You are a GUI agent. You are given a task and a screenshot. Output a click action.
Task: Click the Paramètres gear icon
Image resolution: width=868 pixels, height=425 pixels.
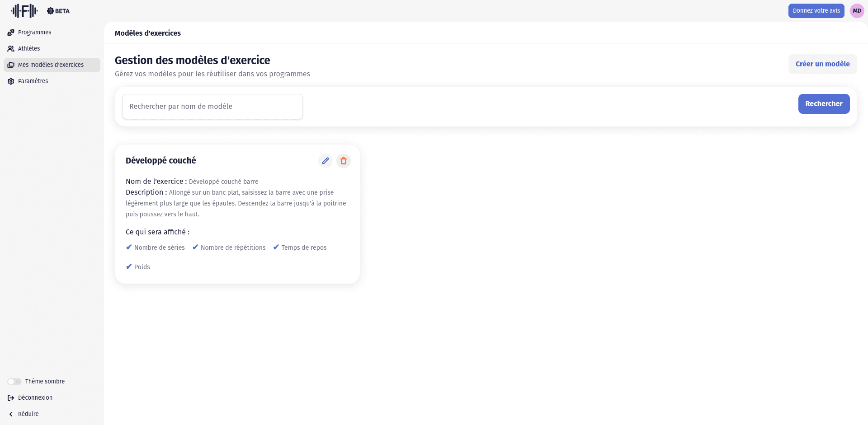[11, 81]
